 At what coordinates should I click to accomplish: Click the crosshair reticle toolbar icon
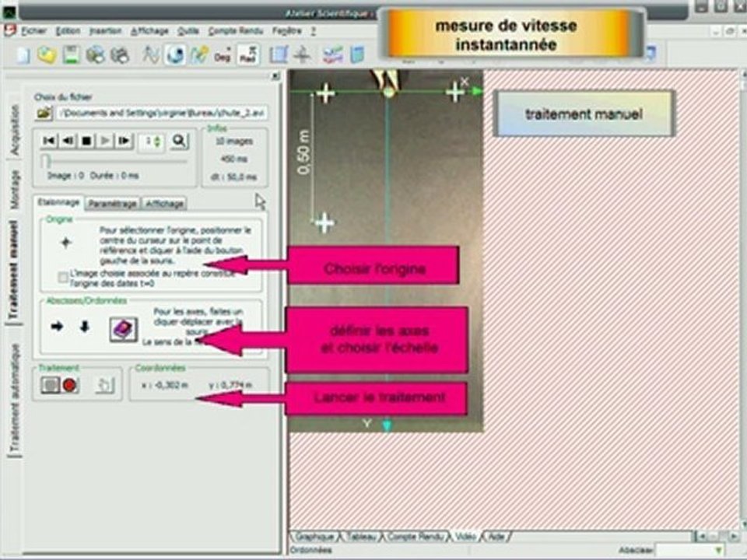click(302, 55)
